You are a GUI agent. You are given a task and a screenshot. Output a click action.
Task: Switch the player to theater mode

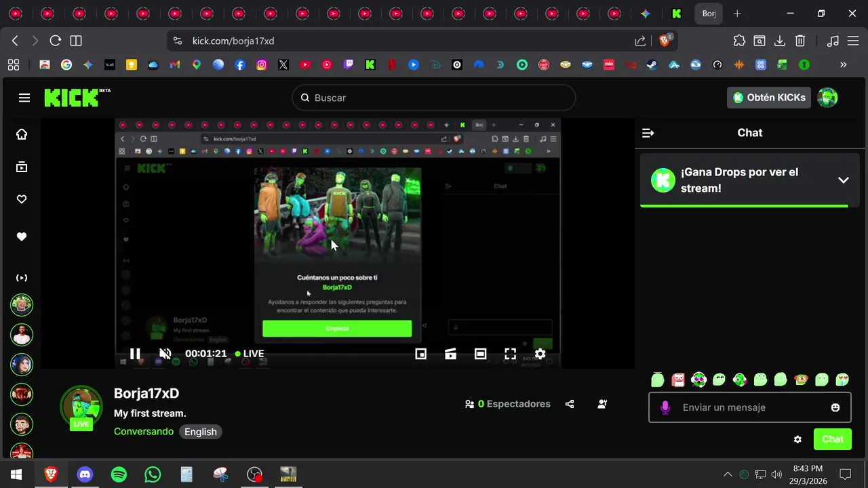pyautogui.click(x=480, y=354)
